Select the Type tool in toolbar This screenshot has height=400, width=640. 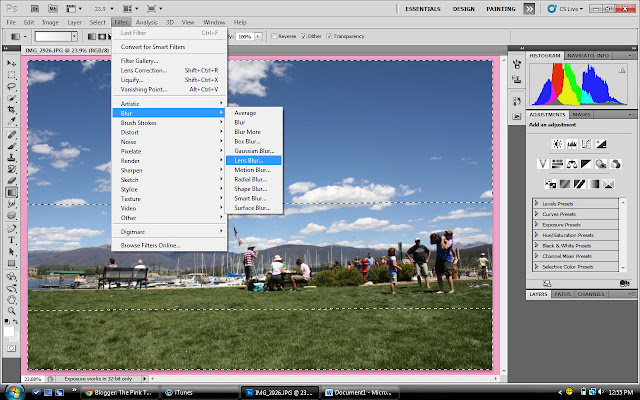pyautogui.click(x=11, y=240)
